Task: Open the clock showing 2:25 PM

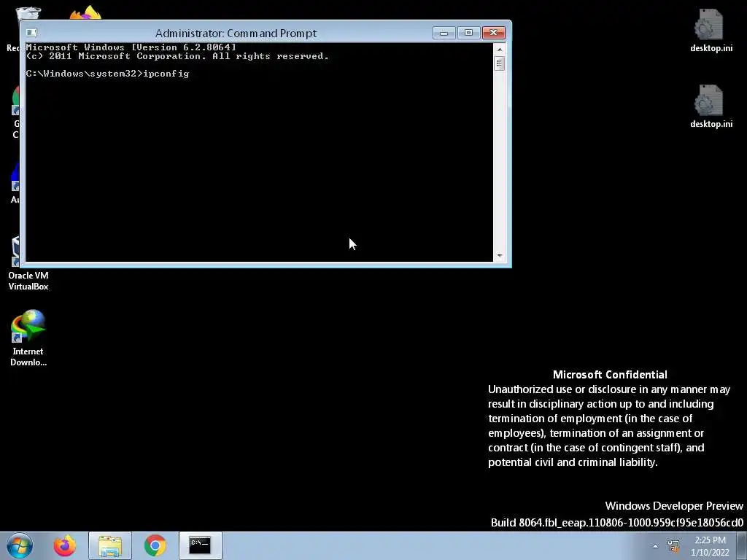Action: point(710,546)
